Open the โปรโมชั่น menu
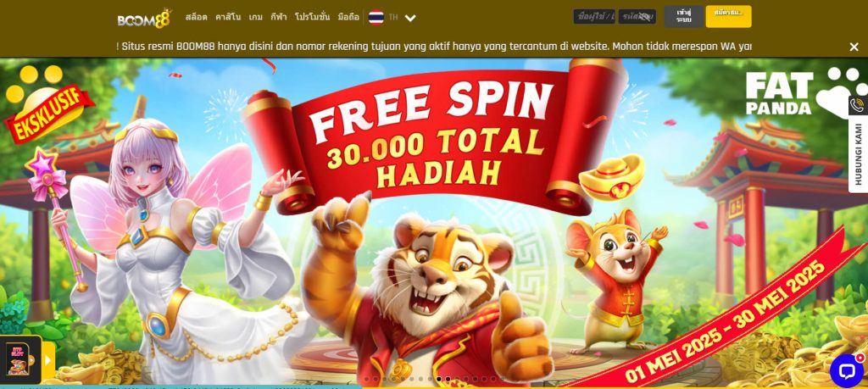Viewport: 868px width, 389px height. 312,17
